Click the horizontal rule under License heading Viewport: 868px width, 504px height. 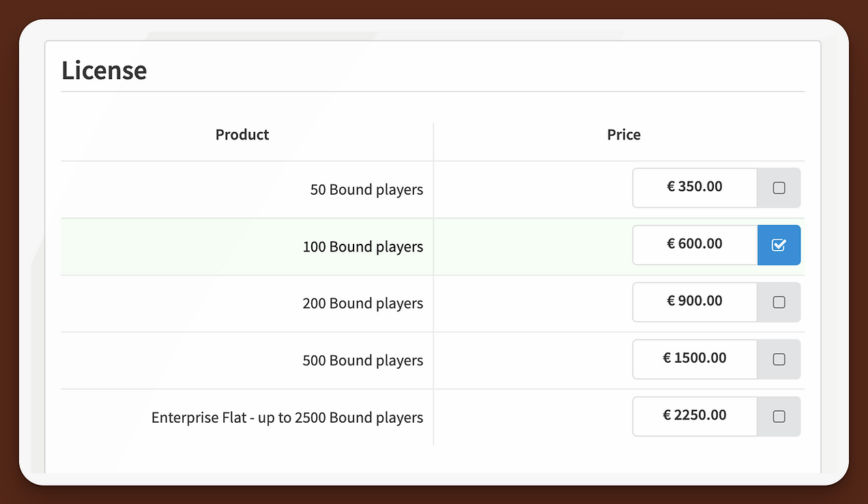(x=433, y=92)
